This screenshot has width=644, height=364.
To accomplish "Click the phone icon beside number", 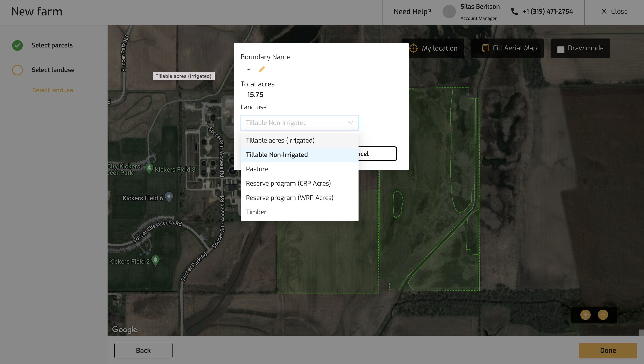I will [514, 11].
